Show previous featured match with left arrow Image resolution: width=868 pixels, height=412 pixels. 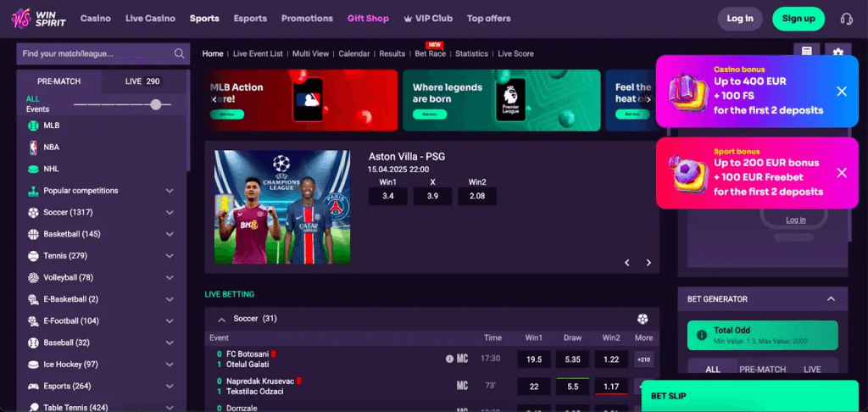click(627, 263)
